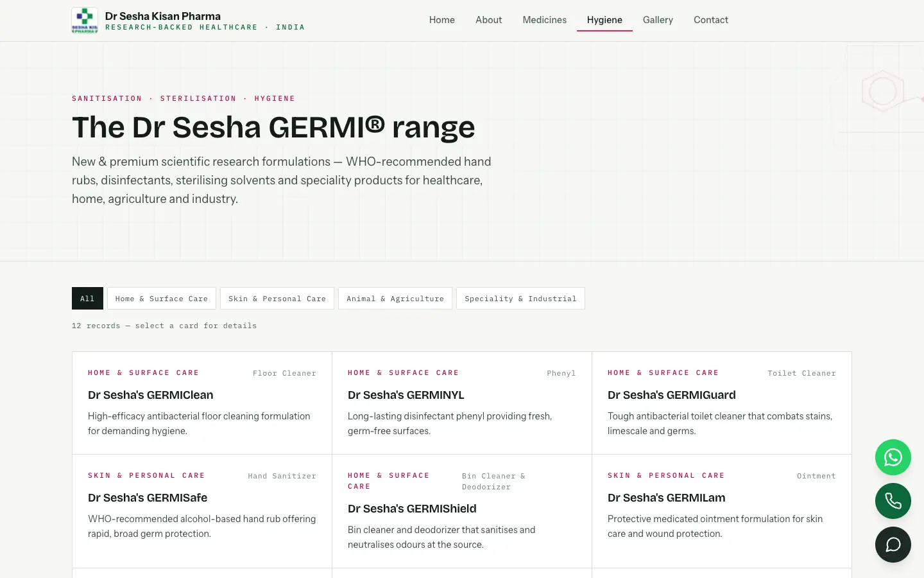
Task: Click the GERMISafe hand rub description
Action: click(201, 526)
